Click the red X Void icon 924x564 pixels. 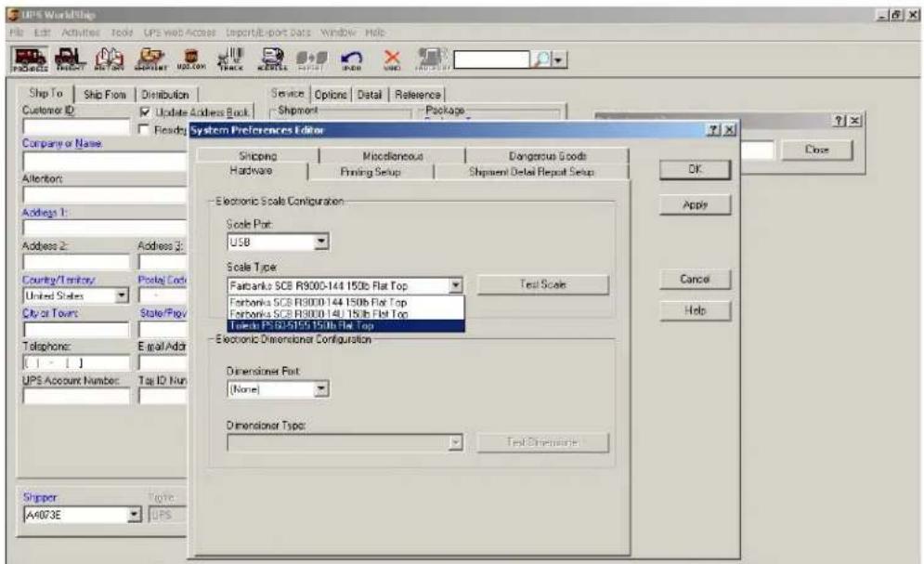(x=392, y=59)
